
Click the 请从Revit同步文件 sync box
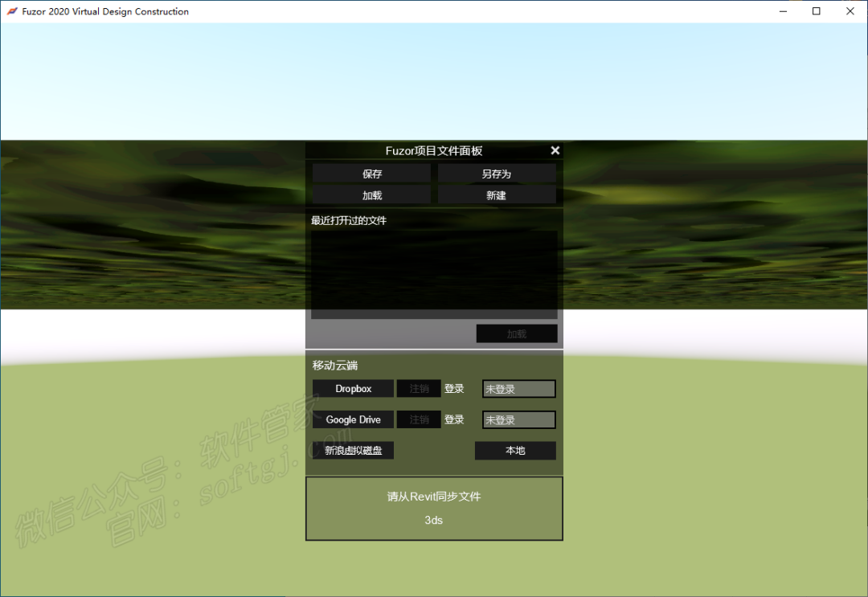434,508
